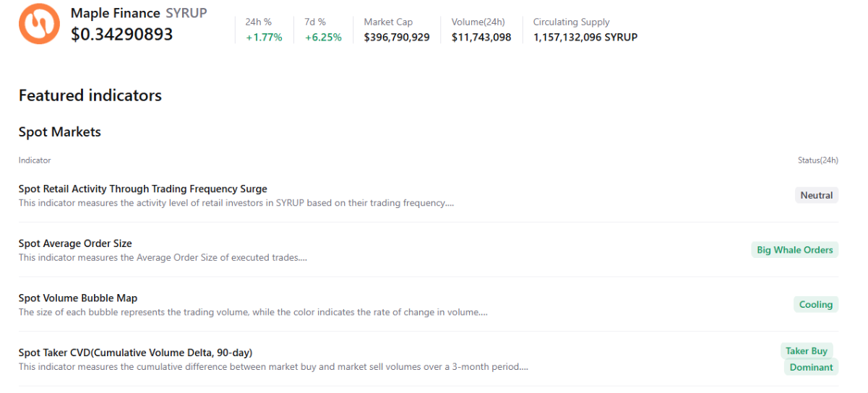Image resolution: width=868 pixels, height=393 pixels.
Task: Click the Status(24h) column header
Action: tap(812, 160)
